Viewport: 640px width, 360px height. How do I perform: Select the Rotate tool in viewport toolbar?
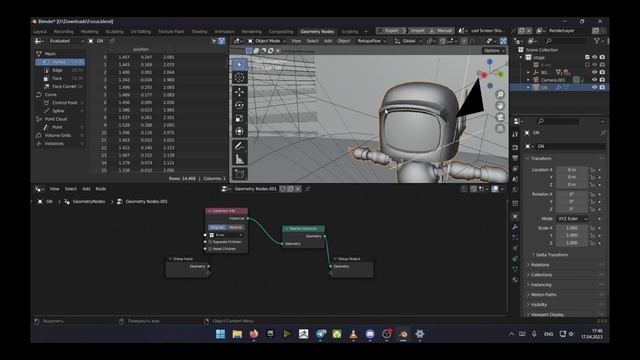(240, 105)
